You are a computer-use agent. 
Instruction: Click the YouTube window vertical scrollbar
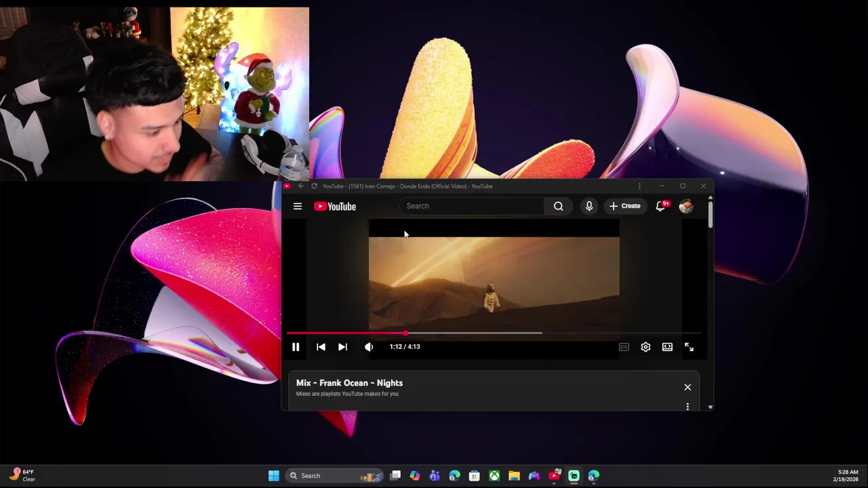(x=710, y=215)
